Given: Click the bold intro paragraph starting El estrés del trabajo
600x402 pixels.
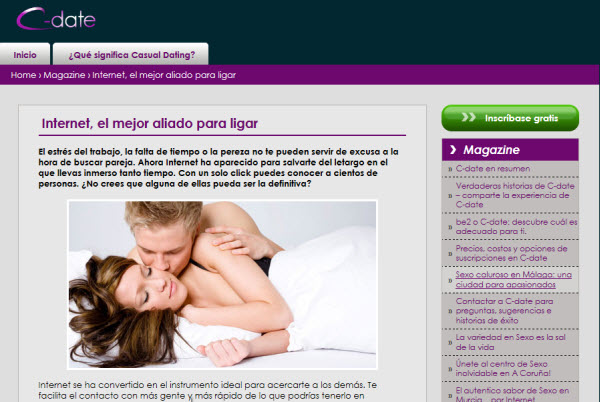Looking at the screenshot, I should [x=218, y=168].
